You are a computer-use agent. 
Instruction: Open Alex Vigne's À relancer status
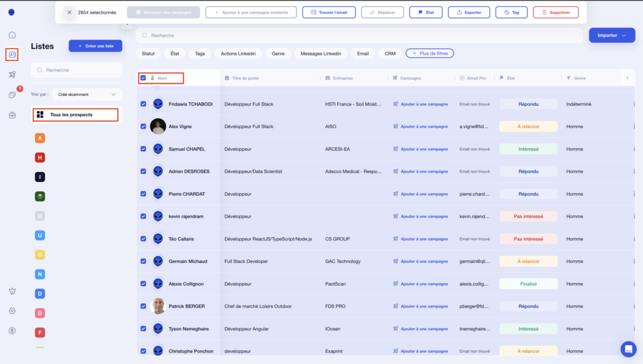[528, 126]
